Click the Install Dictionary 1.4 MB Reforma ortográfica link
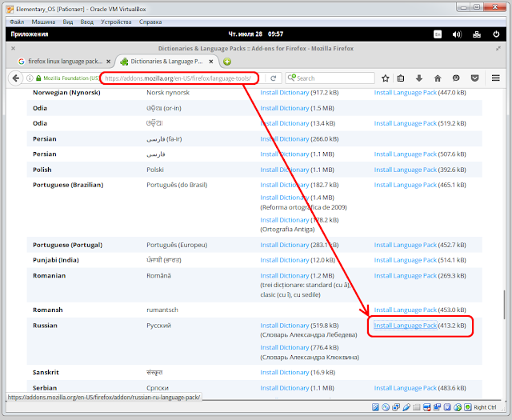The image size is (512, 420). pos(285,198)
